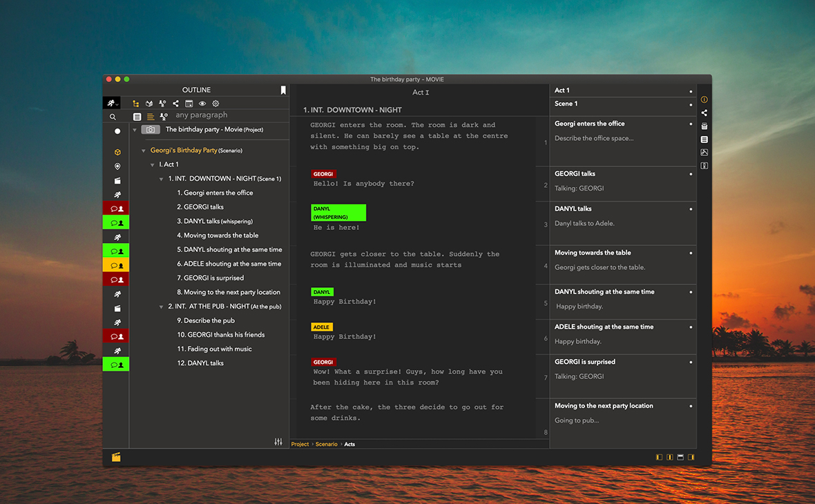
Task: Open the outline settings gear
Action: 215,104
